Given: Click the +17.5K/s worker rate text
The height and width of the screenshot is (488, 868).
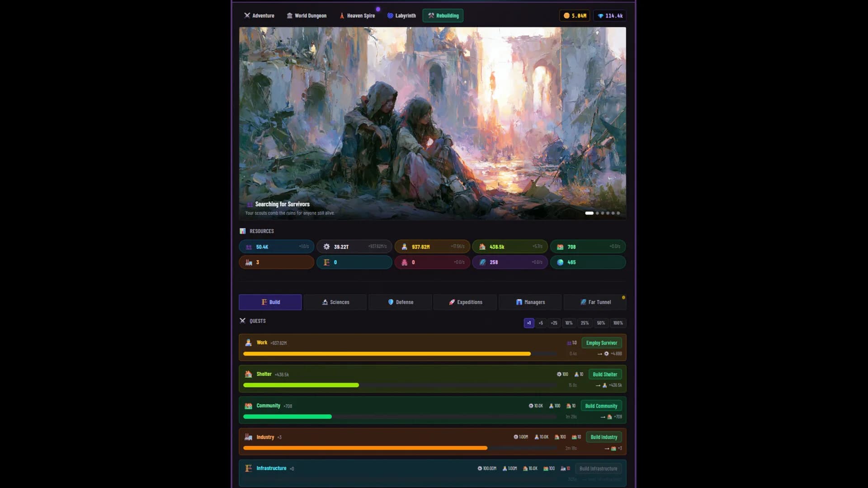Looking at the screenshot, I should pos(458,247).
